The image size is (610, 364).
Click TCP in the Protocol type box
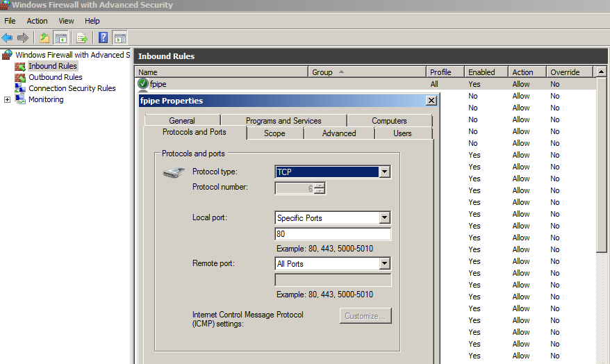pos(327,172)
